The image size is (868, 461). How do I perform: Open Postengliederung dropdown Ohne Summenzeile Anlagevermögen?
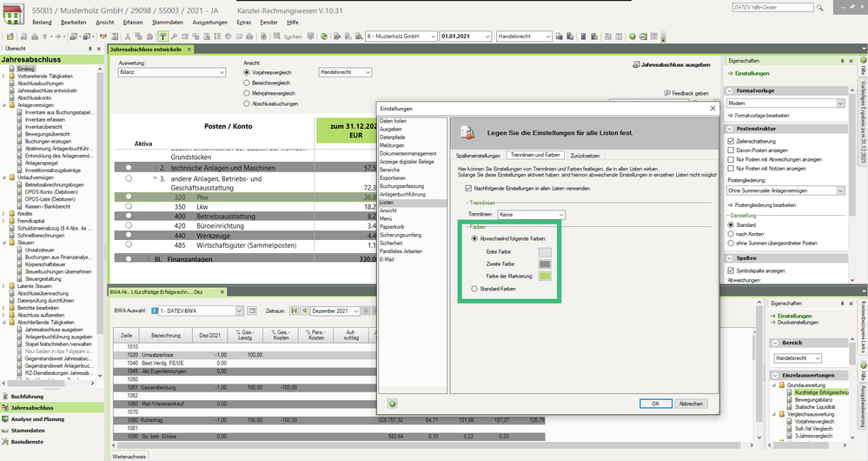coord(785,190)
